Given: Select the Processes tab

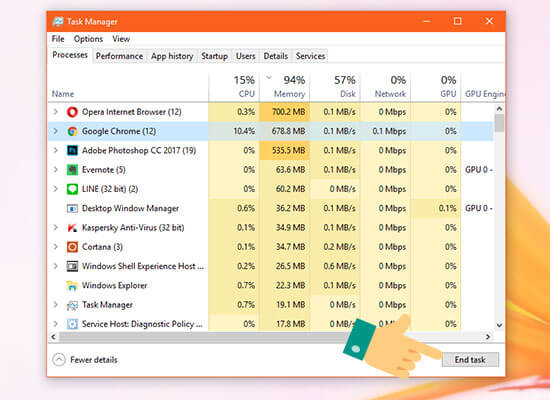Looking at the screenshot, I should (70, 55).
